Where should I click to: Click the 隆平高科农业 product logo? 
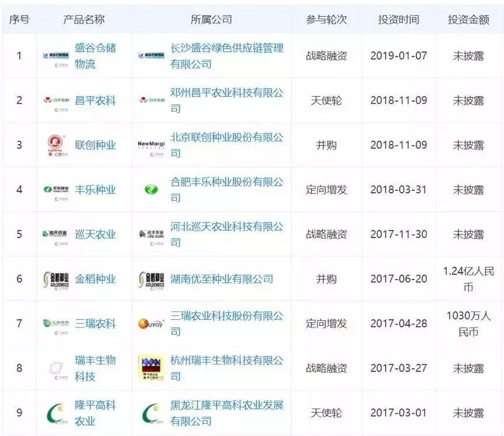[55, 413]
